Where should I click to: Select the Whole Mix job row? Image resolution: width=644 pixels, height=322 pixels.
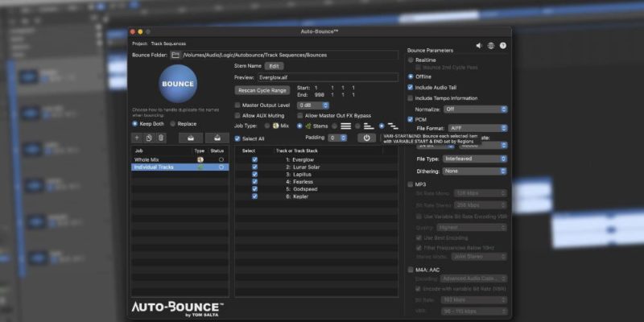click(x=180, y=159)
